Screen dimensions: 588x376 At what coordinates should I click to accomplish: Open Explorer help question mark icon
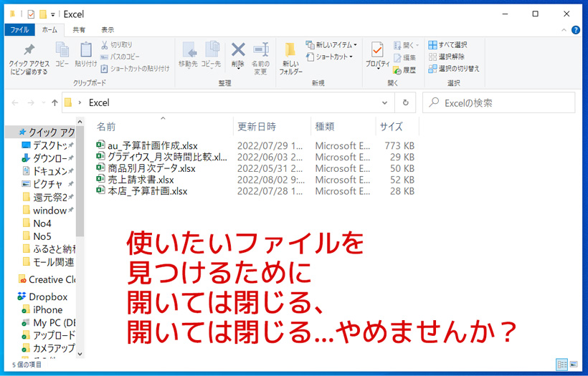(x=575, y=30)
